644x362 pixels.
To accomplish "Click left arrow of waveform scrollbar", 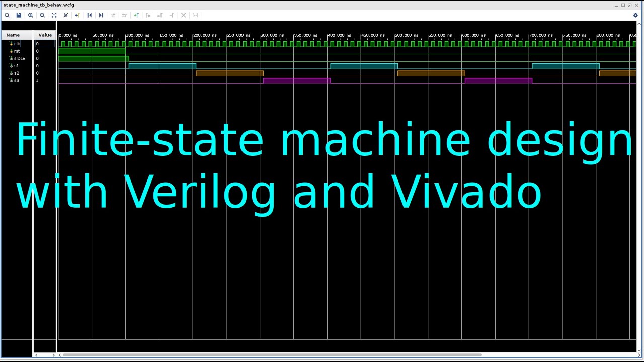I will coord(60,355).
